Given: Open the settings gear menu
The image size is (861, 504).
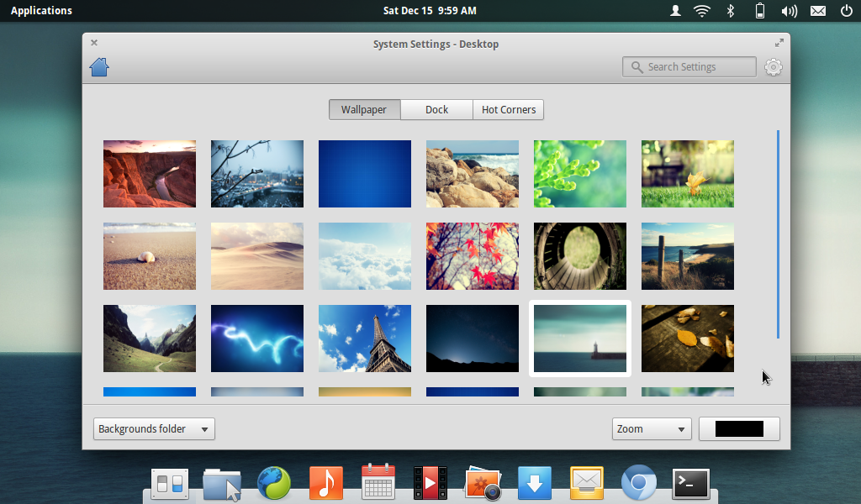Looking at the screenshot, I should (773, 66).
